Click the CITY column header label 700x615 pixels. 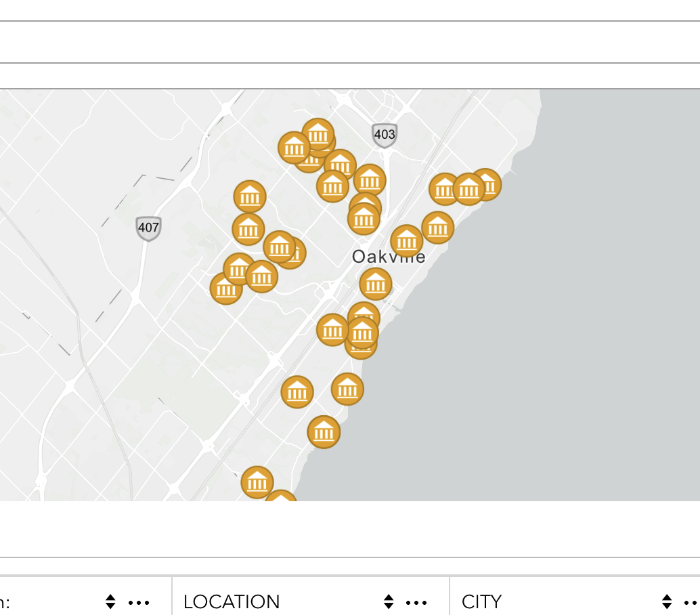pos(481,602)
